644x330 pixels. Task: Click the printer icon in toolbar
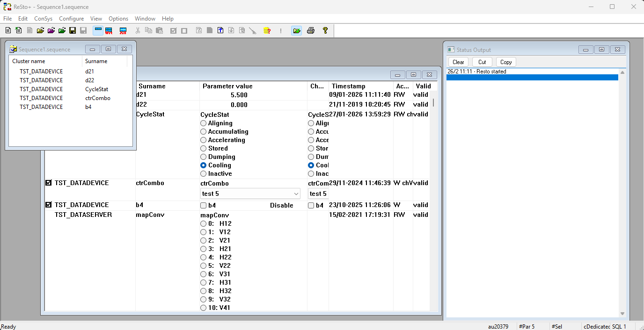click(311, 31)
